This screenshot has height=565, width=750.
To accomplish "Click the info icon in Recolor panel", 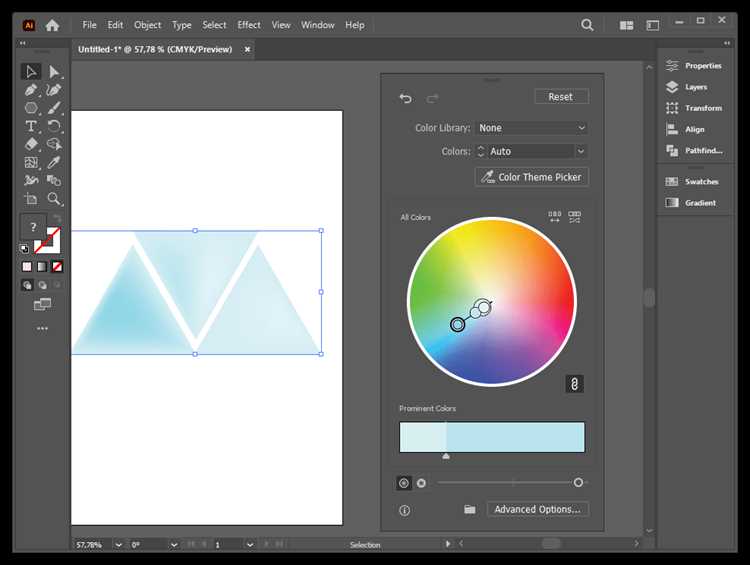I will 405,510.
